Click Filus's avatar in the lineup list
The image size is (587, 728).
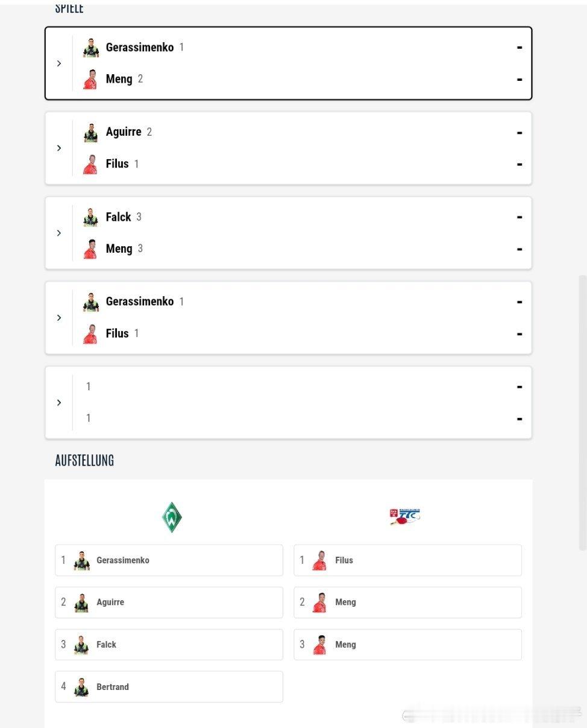click(x=320, y=560)
